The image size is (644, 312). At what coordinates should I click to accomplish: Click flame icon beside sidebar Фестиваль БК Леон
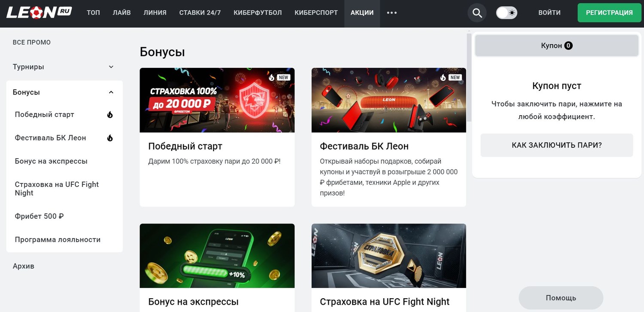(110, 138)
